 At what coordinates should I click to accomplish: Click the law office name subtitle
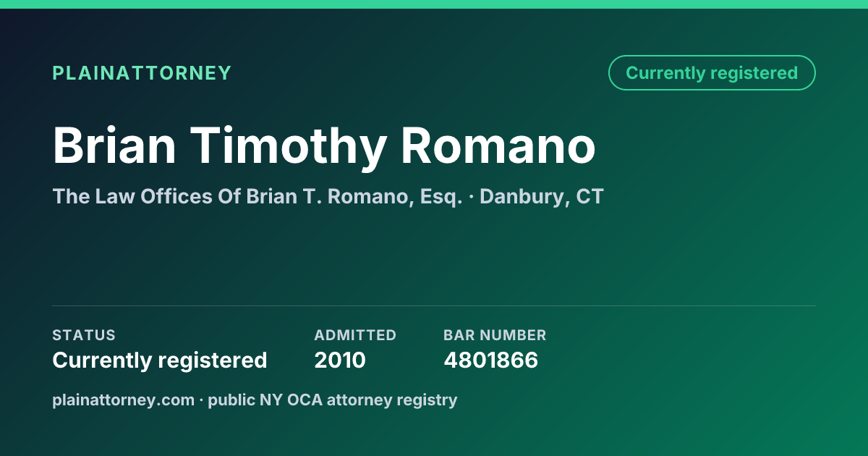[x=257, y=197]
